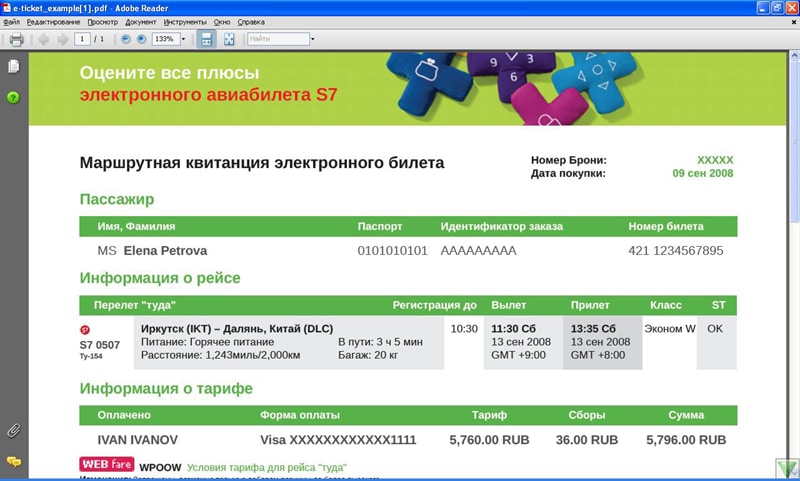Select purchase date 09 сен 2008
The width and height of the screenshot is (800, 481).
(x=703, y=173)
